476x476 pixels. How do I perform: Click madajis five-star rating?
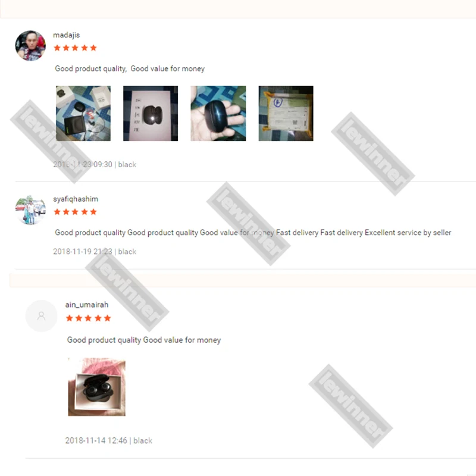coord(75,48)
